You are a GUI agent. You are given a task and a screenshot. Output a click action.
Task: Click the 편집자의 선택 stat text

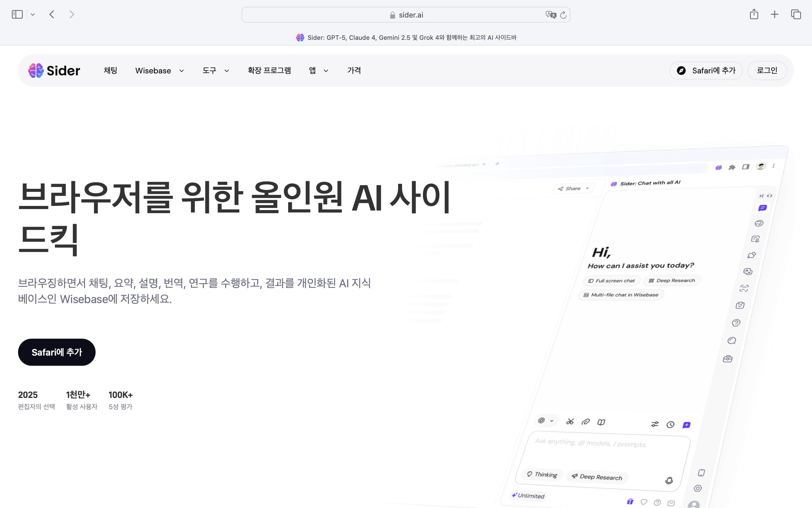(36, 406)
